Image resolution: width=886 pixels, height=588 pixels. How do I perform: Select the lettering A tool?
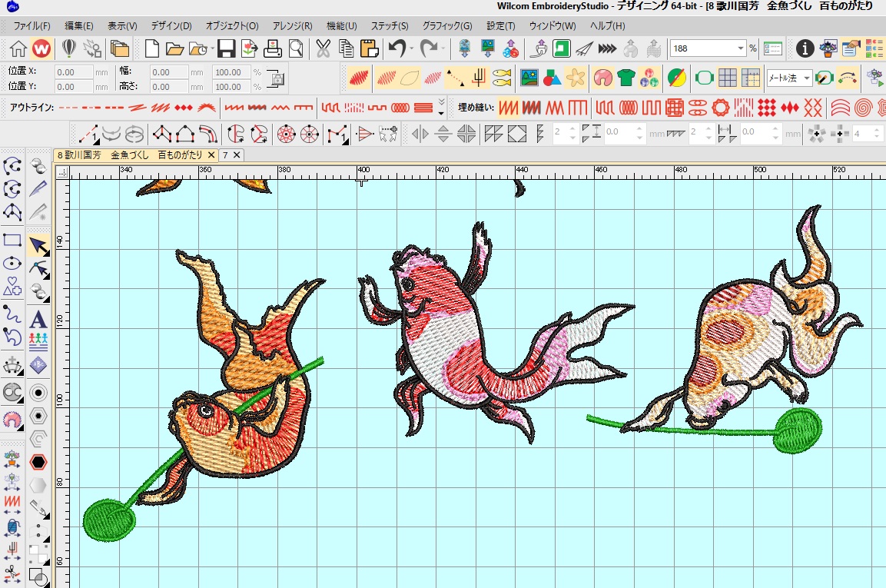38,320
